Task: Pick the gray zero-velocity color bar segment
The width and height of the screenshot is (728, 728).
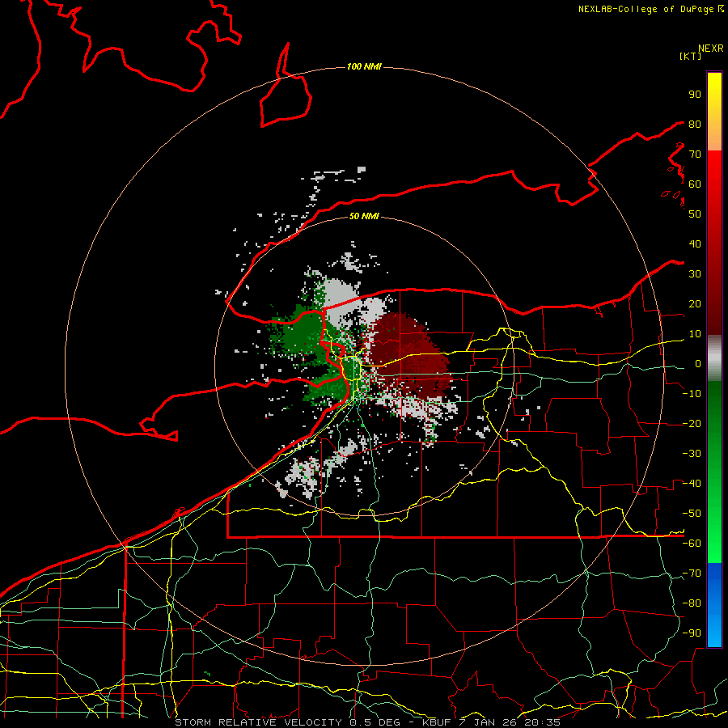Action: click(714, 358)
